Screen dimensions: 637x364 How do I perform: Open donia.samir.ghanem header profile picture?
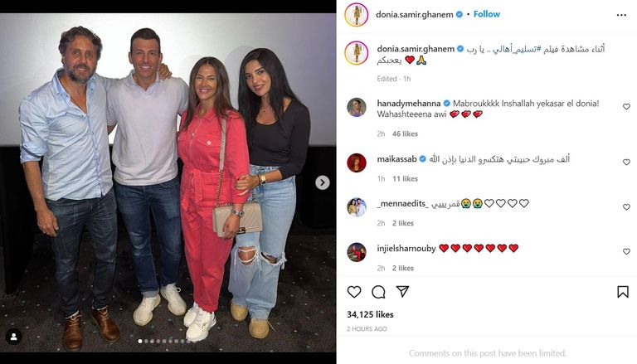pos(357,15)
